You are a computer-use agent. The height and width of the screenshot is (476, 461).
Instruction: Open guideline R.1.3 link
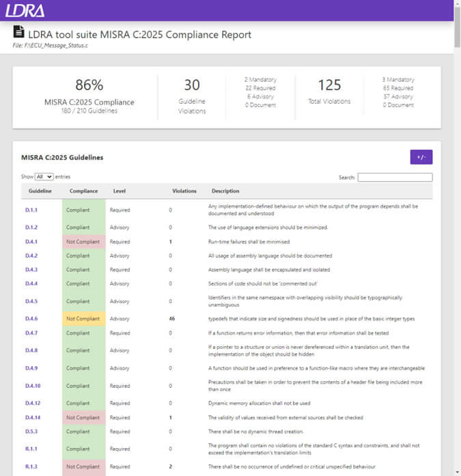(31, 466)
